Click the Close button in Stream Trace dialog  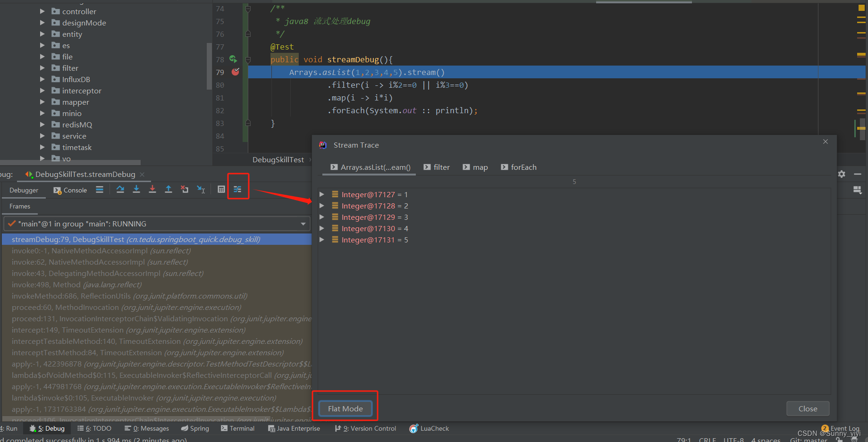coord(808,409)
